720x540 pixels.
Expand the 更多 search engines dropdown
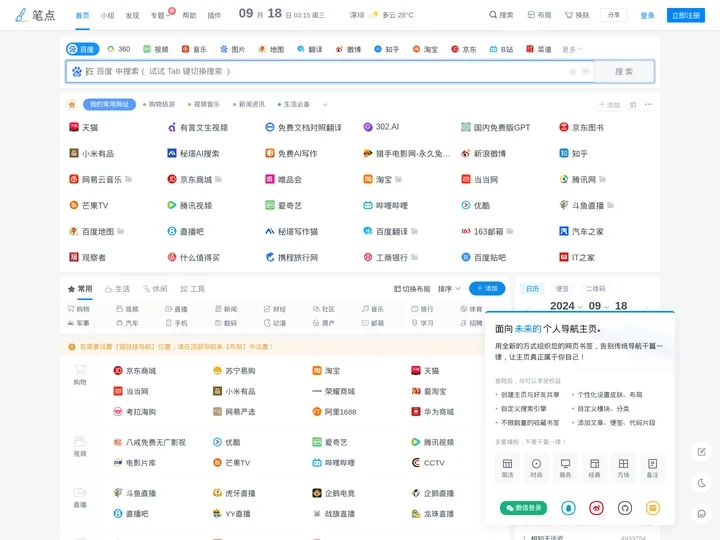(x=572, y=49)
